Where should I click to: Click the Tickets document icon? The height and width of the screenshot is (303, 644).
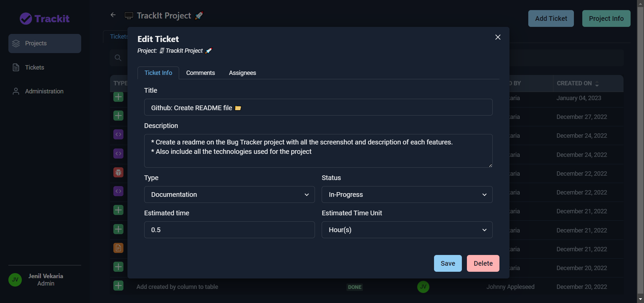(x=16, y=68)
